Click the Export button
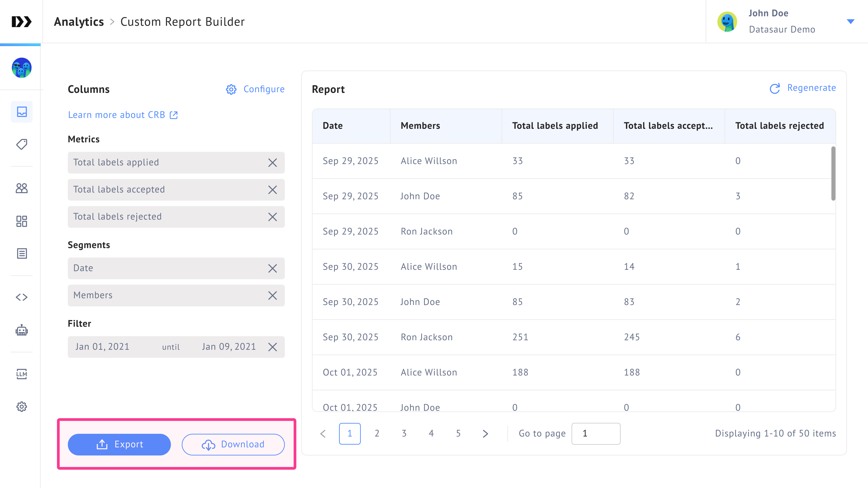 point(119,444)
